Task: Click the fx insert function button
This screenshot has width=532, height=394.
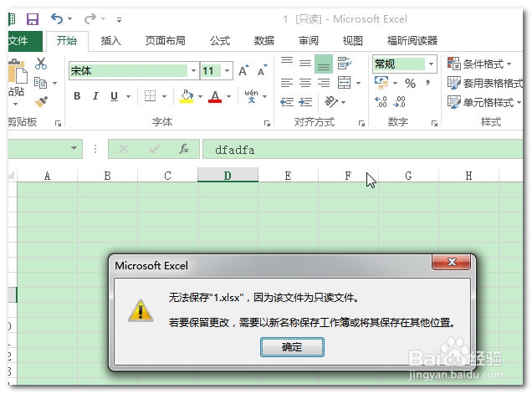Action: point(183,149)
